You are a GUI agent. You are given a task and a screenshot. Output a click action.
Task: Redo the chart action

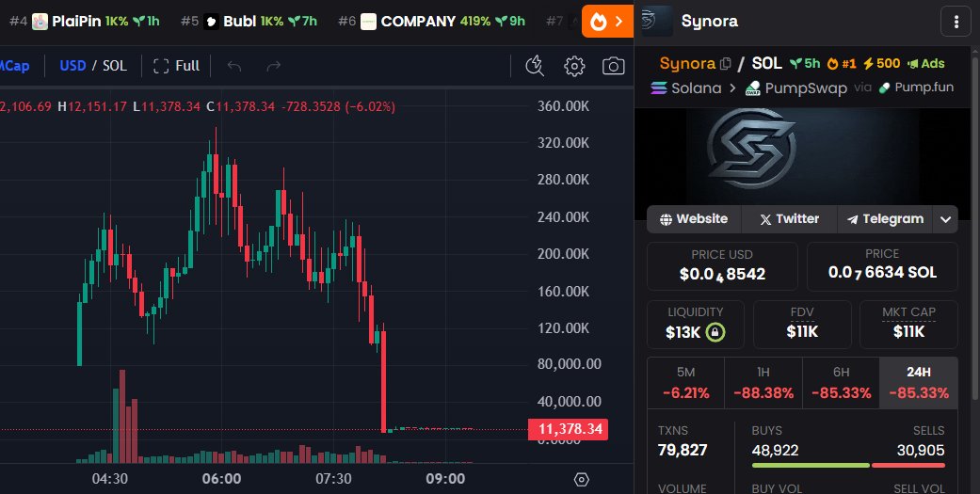point(274,66)
